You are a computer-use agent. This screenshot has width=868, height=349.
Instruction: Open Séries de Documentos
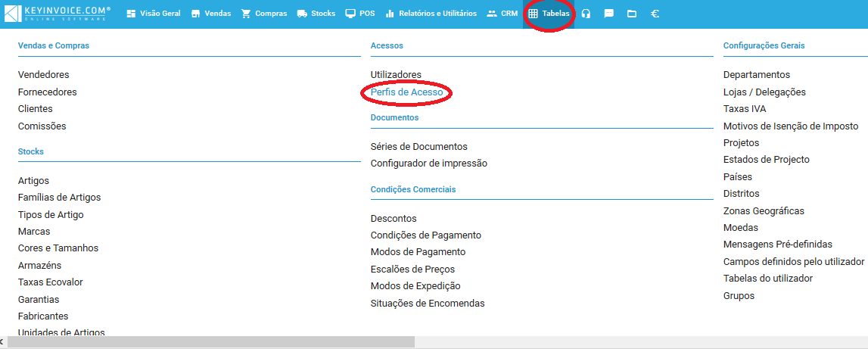pyautogui.click(x=419, y=147)
